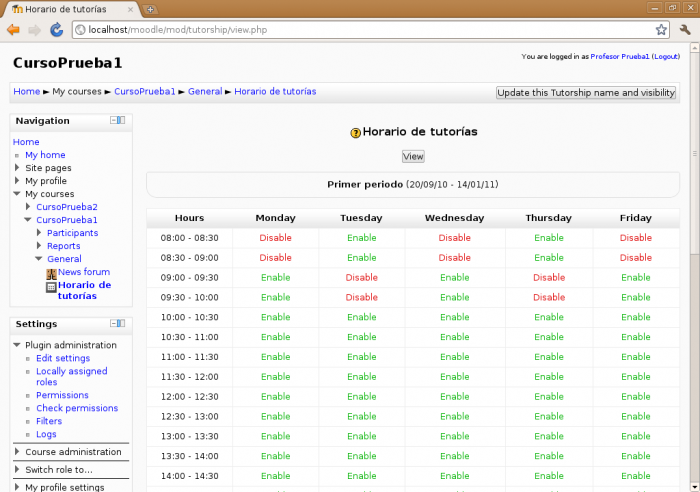The height and width of the screenshot is (492, 700).
Task: Toggle Friday 08:00 - 08:30 Disable slot
Action: tap(635, 238)
